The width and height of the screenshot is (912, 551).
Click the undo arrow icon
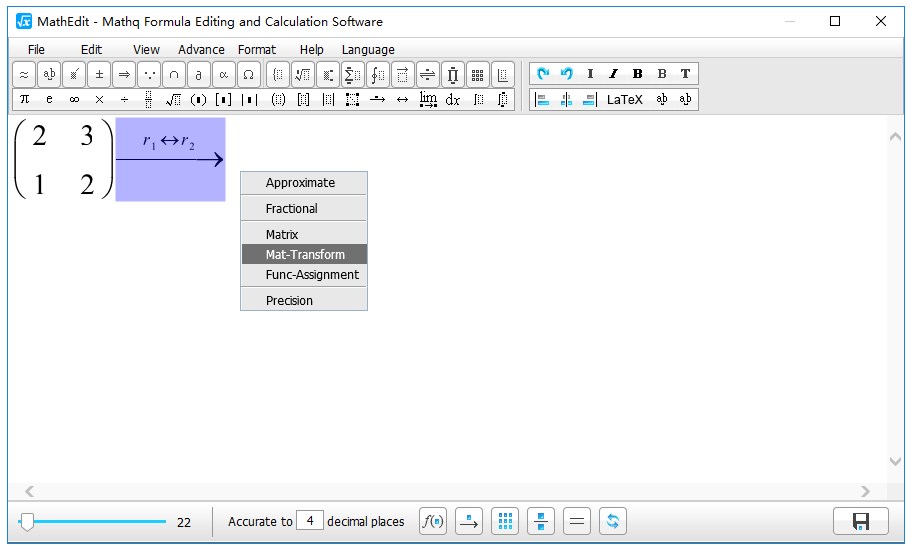567,73
